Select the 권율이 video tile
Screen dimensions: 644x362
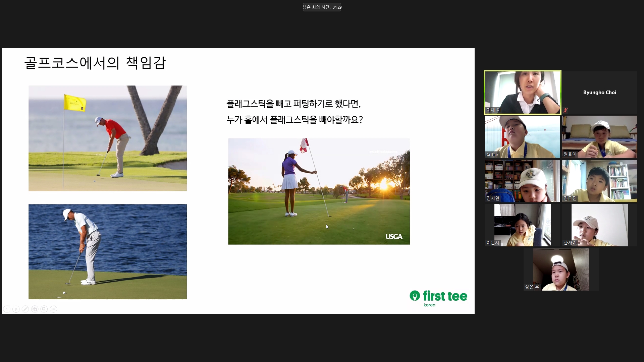[x=599, y=136]
